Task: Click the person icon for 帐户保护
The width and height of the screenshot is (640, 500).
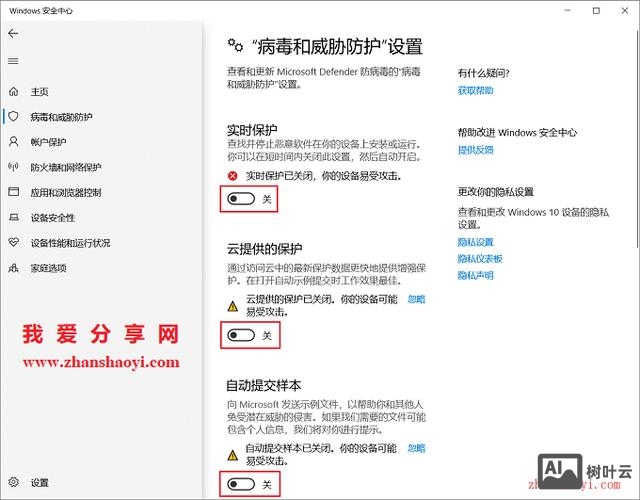Action: pos(13,142)
